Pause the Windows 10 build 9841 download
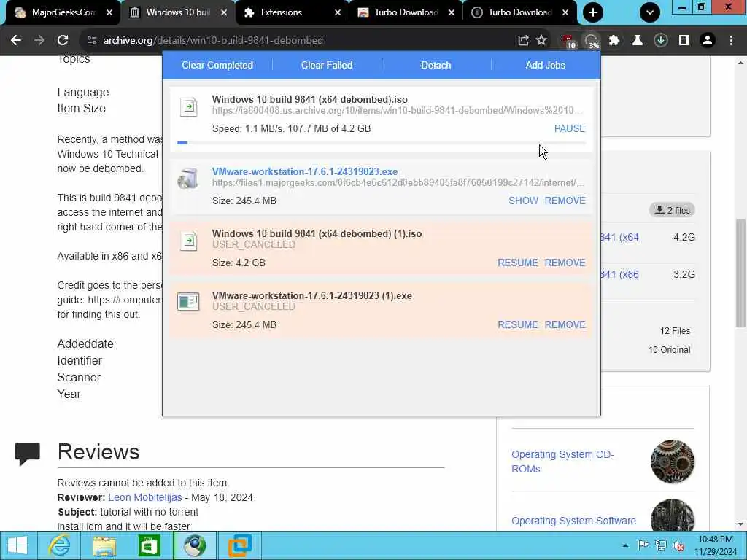 tap(570, 128)
